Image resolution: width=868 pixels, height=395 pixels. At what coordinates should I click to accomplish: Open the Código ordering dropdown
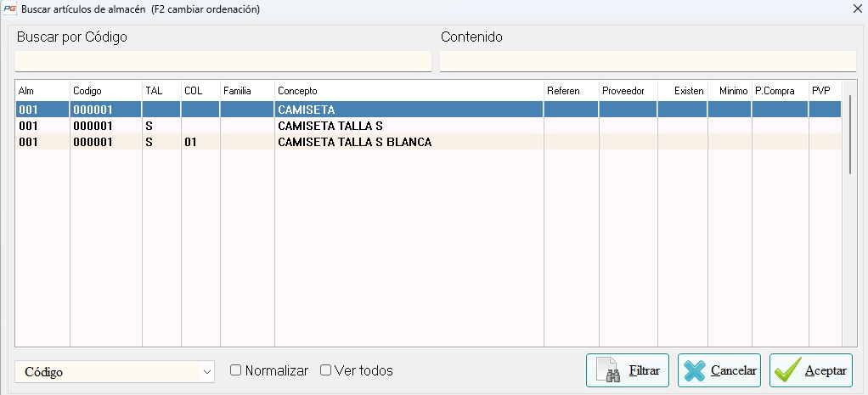coord(115,372)
